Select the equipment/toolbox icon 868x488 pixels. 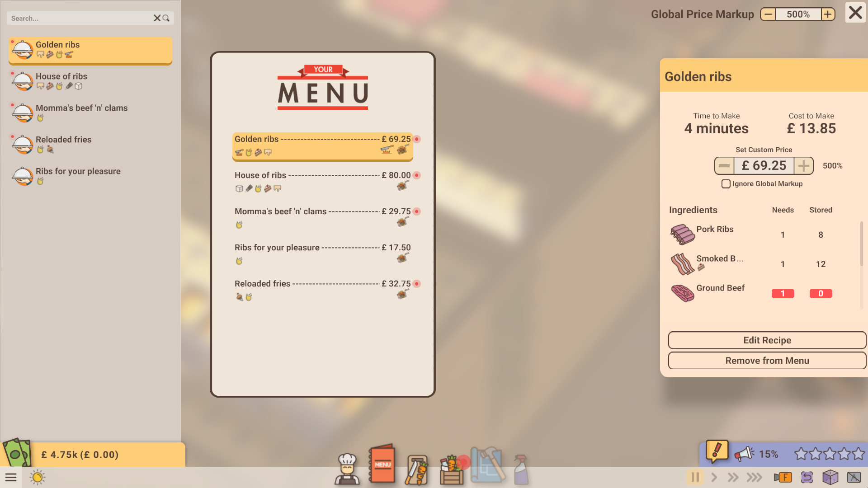coord(488,465)
